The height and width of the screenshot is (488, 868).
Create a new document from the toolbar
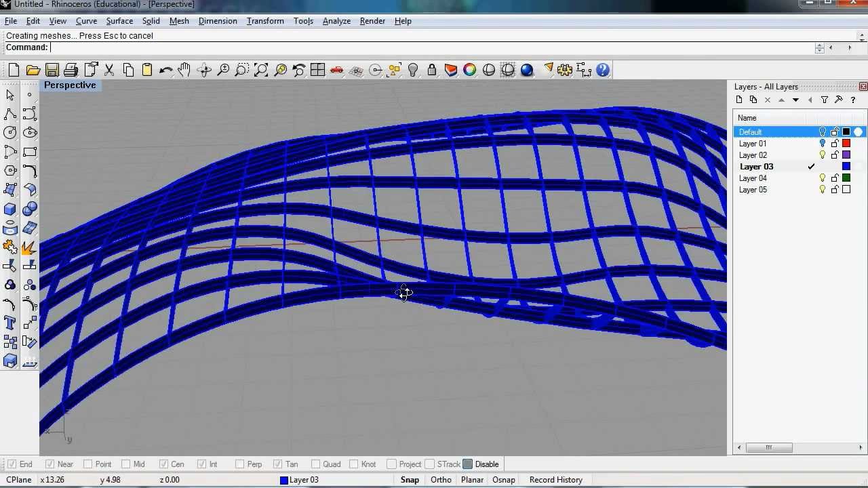[x=14, y=70]
